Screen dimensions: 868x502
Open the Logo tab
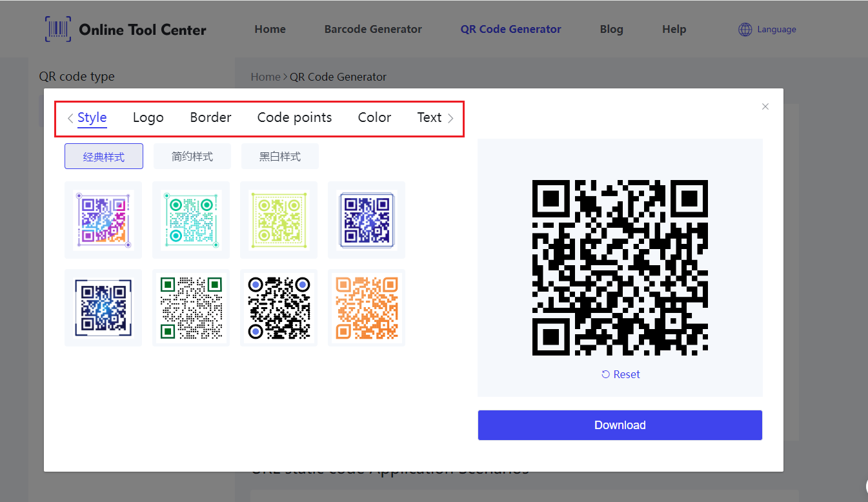click(x=148, y=117)
